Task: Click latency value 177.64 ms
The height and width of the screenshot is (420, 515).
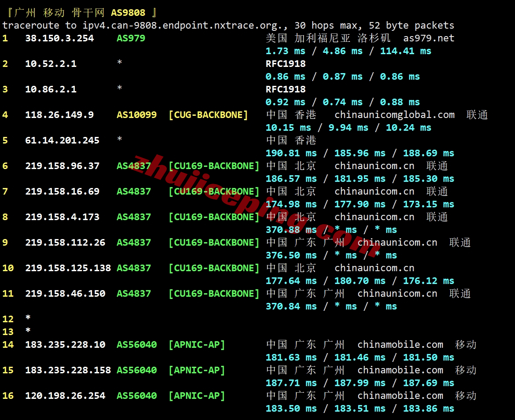Action: [x=291, y=281]
